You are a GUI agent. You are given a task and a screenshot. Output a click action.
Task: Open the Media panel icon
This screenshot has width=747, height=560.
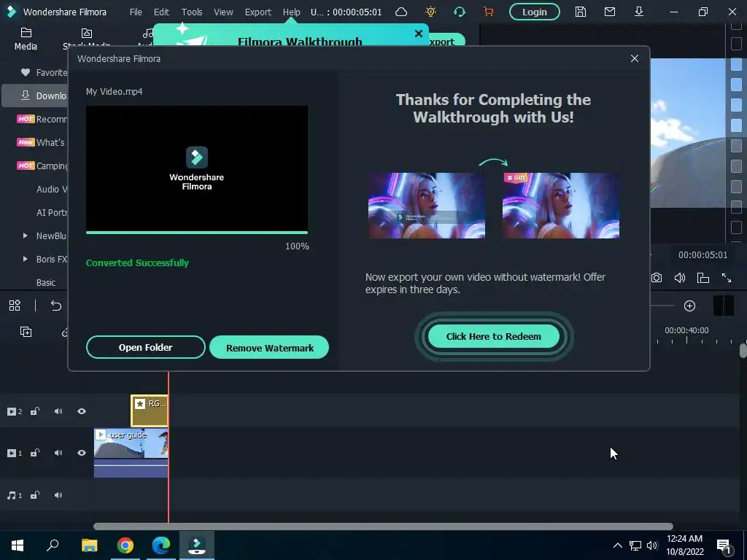pos(26,39)
